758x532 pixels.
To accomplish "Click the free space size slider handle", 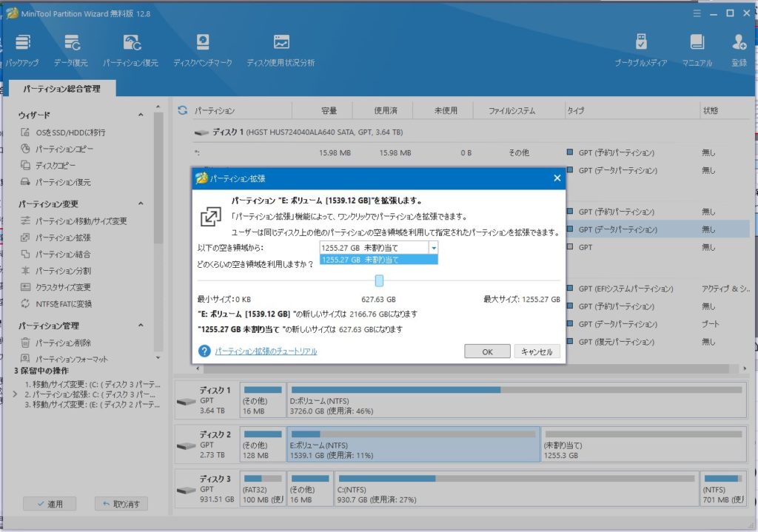I will [x=379, y=280].
